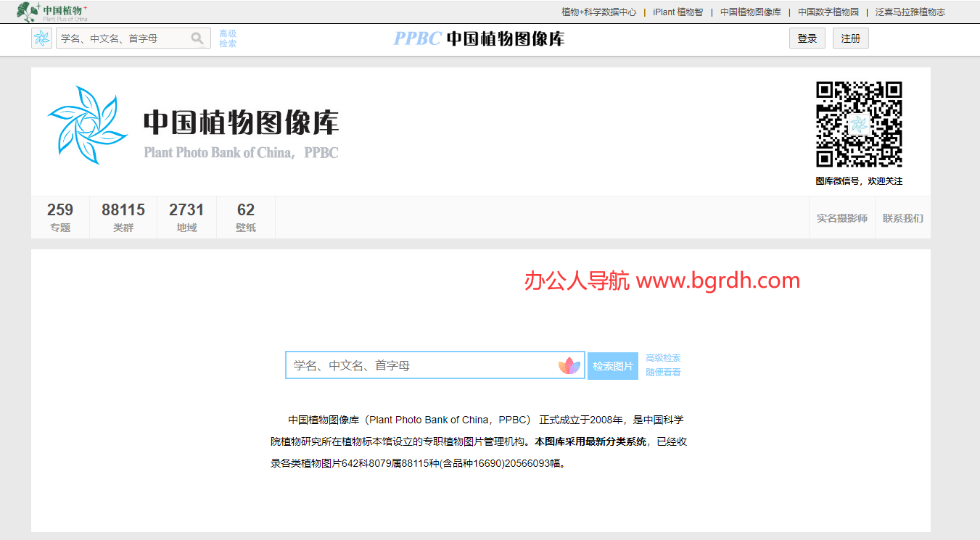Click the Plant Photo Bank of China subtitle
The height and width of the screenshot is (540, 980).
pos(241,153)
